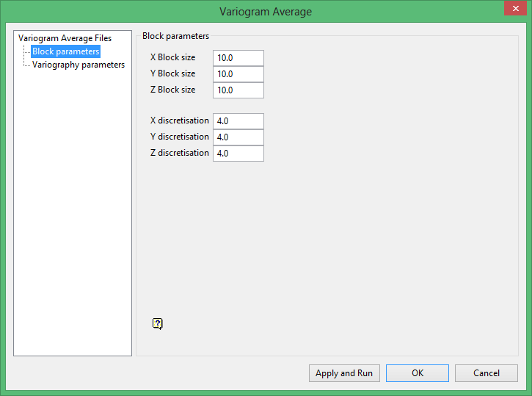Click the Variogram Average title bar

pyautogui.click(x=266, y=12)
